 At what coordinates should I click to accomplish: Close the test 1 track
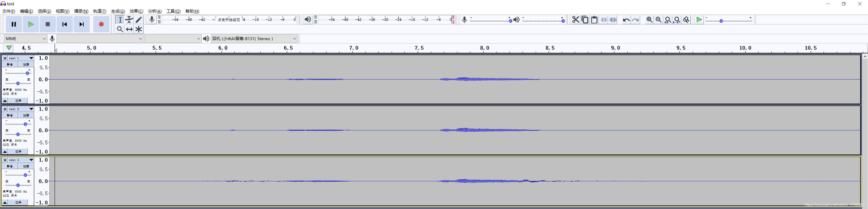click(x=5, y=58)
